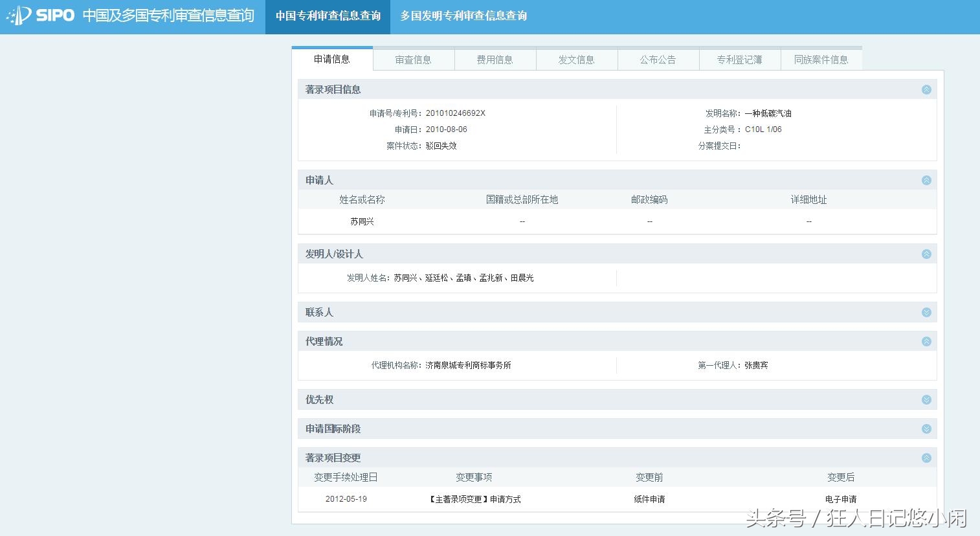Click the 著录项目变更 collapse arrow icon
This screenshot has width=980, height=536.
(x=926, y=457)
